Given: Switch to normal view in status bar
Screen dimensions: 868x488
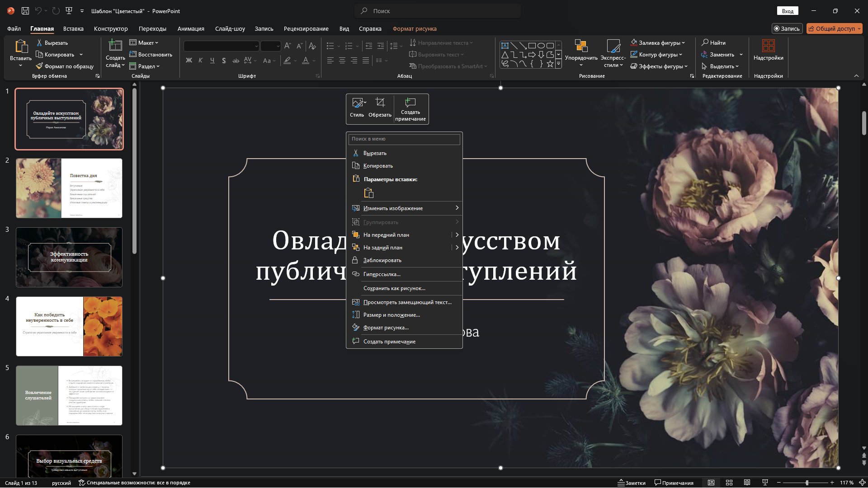Looking at the screenshot, I should click(711, 483).
